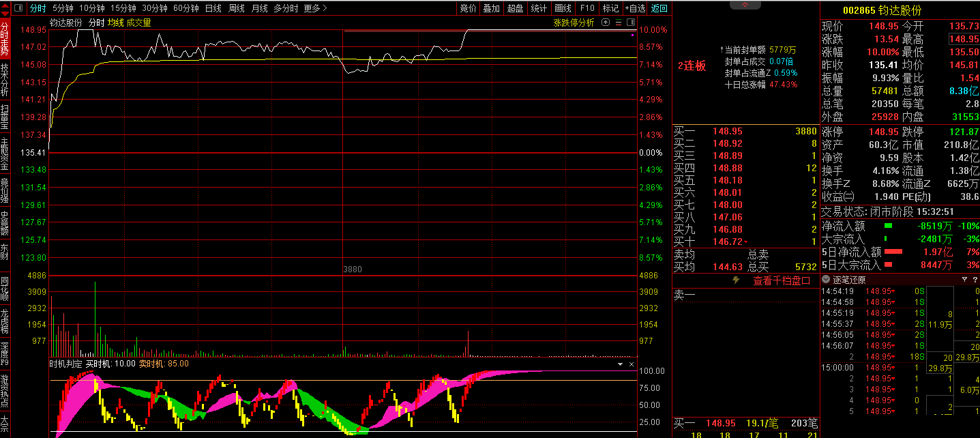Click the pop-out arrow icon next to 涨跌停分析
980x438 pixels.
[605, 23]
